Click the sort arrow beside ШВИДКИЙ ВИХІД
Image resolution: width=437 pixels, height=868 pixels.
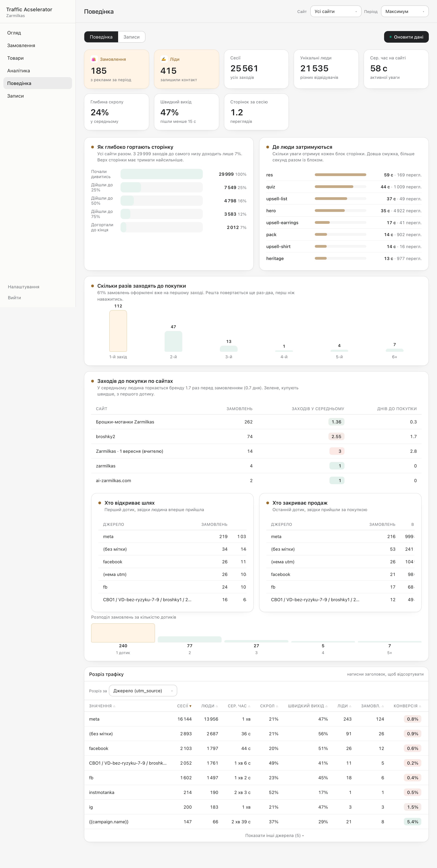click(x=326, y=706)
